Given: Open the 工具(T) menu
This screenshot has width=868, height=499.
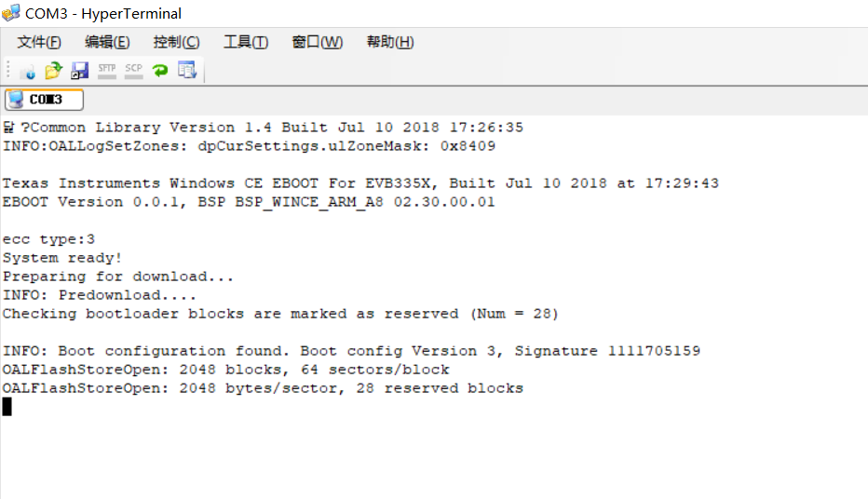Looking at the screenshot, I should [246, 42].
